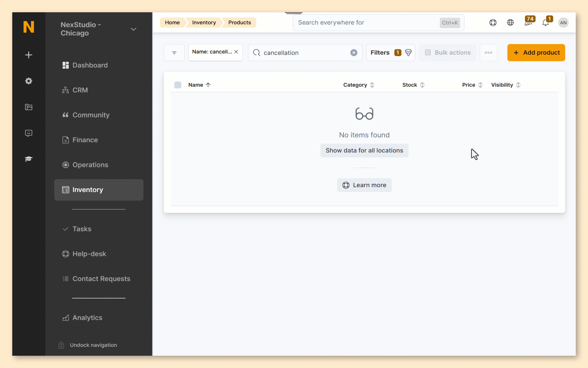Click the Undock navigation lock toggle
This screenshot has height=368, width=588.
88,345
